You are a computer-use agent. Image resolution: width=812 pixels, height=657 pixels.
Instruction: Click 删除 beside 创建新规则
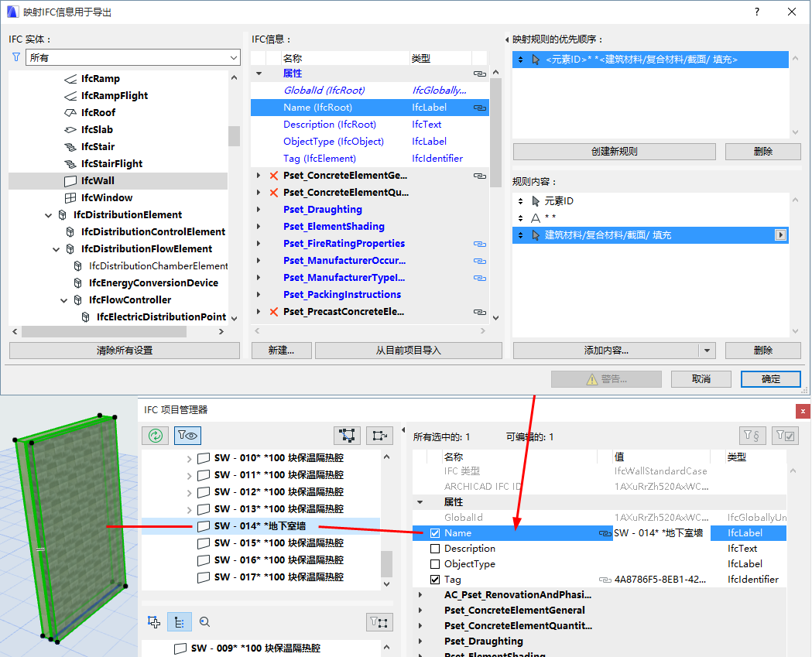[762, 152]
